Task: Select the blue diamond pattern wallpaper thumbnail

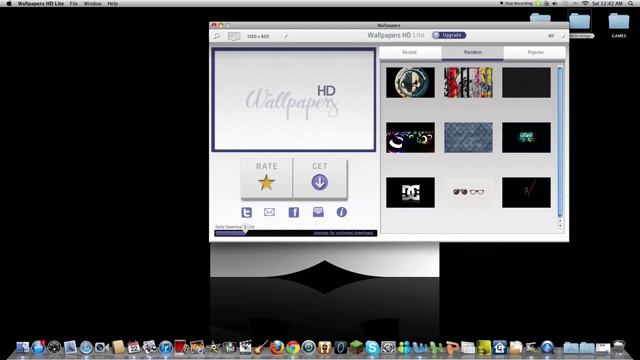Action: [468, 138]
